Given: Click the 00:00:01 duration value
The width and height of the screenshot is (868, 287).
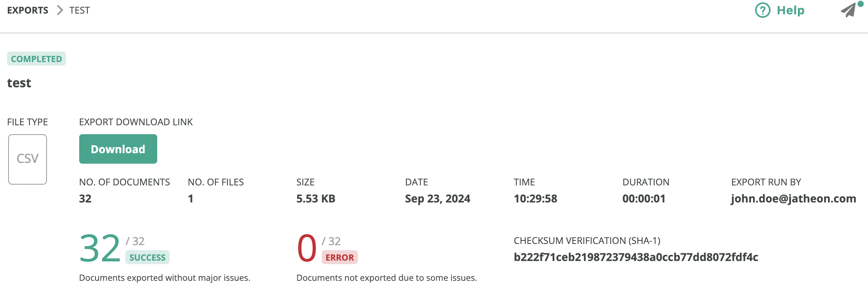Looking at the screenshot, I should (644, 199).
